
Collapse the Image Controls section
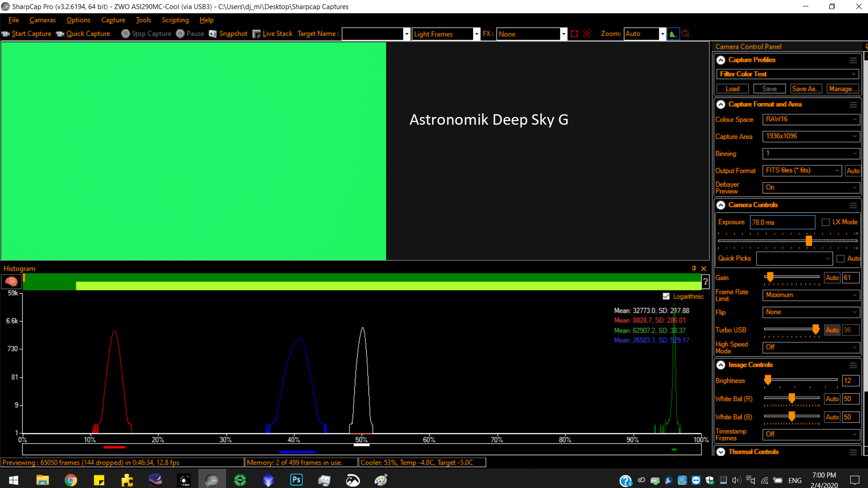tap(721, 365)
